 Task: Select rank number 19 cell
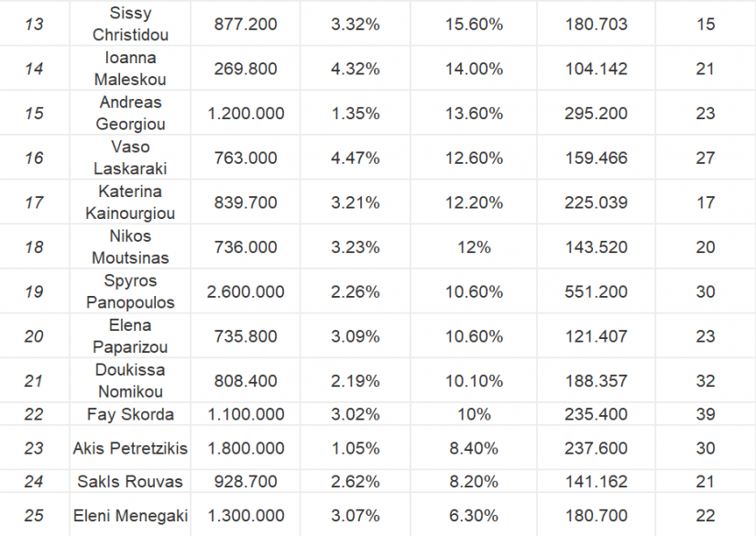pos(34,292)
